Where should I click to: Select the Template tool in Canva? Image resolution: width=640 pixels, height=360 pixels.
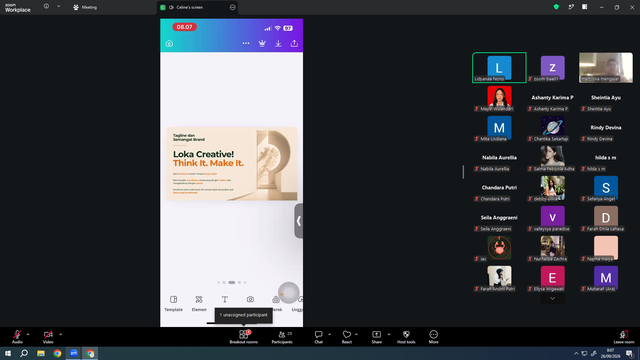(173, 304)
